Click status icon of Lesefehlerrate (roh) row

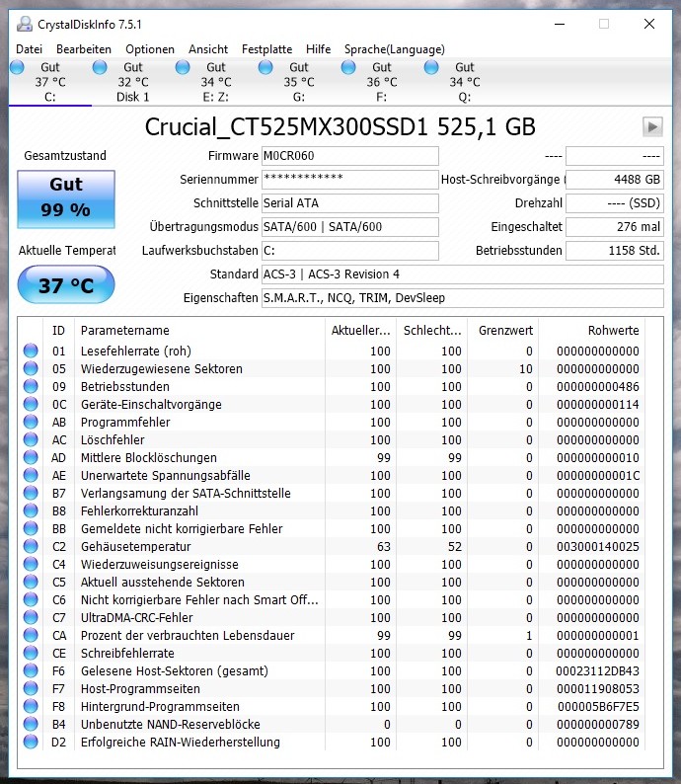pyautogui.click(x=31, y=351)
